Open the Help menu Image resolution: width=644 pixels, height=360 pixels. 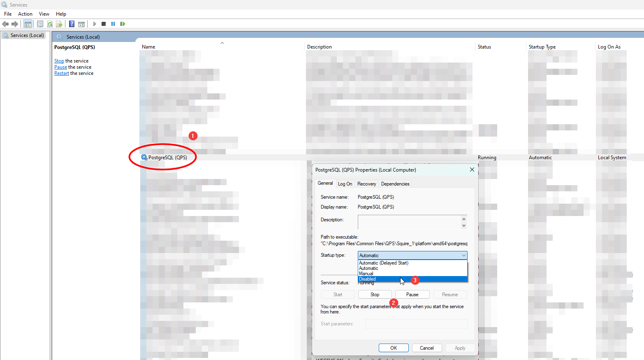click(x=61, y=14)
